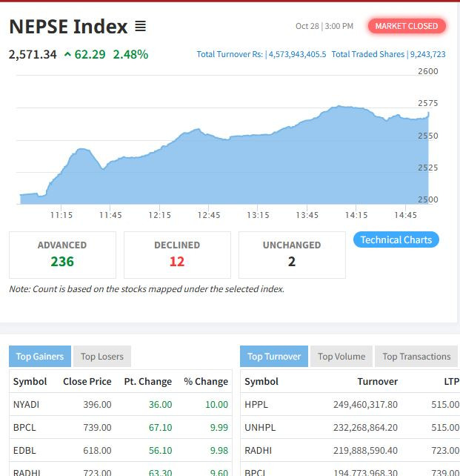This screenshot has width=460, height=476.
Task: Click the MARKET CLOSED status badge
Action: [x=407, y=26]
